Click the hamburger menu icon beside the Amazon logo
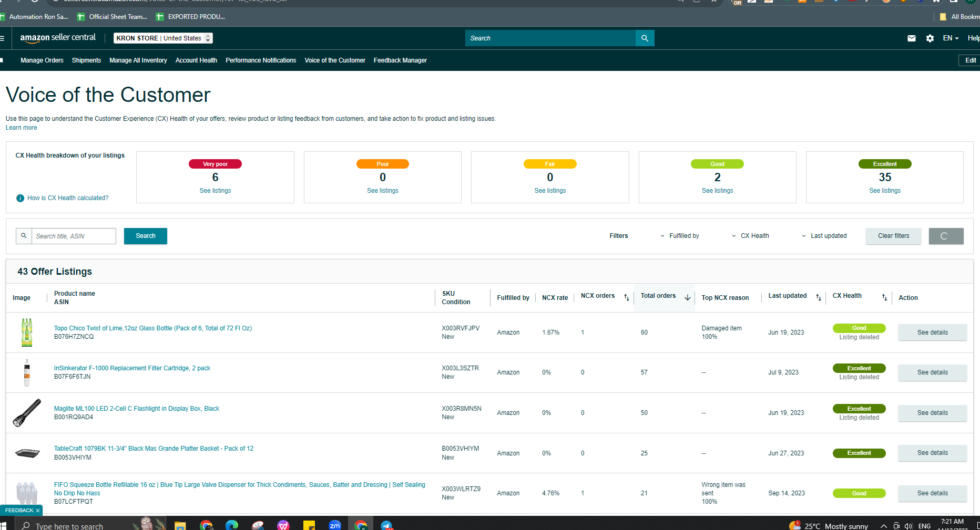This screenshot has height=530, width=980. coord(2,38)
